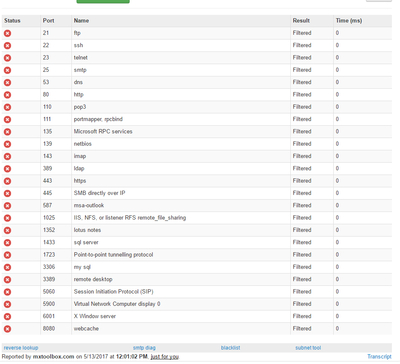Click the 'Microsoft RPC services' text
Viewport: 400px width, 364px height.
(x=103, y=132)
